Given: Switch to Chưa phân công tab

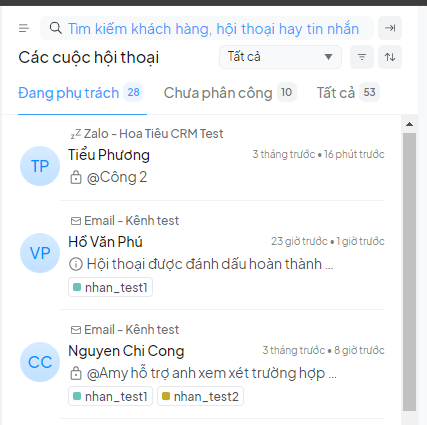Looking at the screenshot, I should coord(230,93).
